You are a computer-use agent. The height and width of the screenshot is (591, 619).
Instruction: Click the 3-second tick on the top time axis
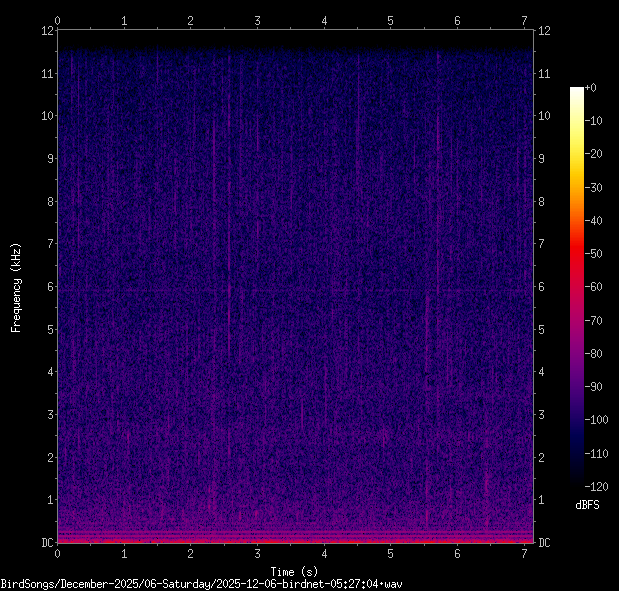pyautogui.click(x=257, y=20)
